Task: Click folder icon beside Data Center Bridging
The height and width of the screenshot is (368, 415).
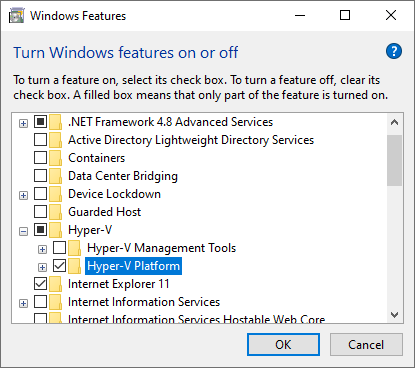Action: [55, 176]
